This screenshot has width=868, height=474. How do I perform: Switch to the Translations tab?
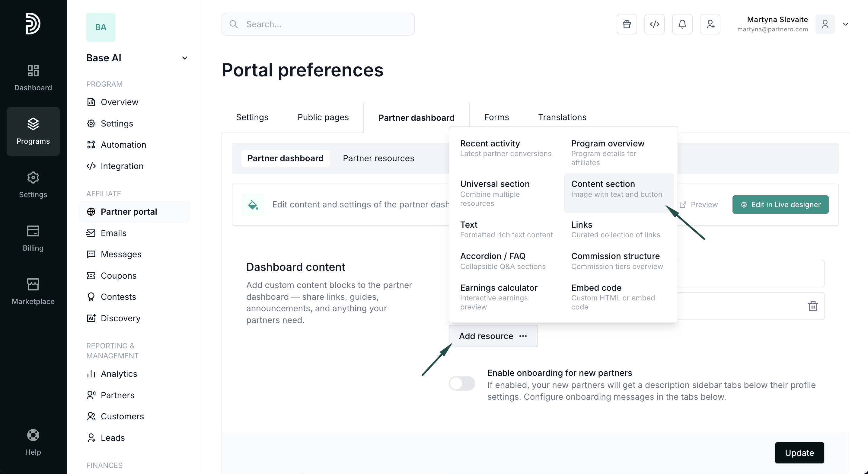tap(562, 117)
